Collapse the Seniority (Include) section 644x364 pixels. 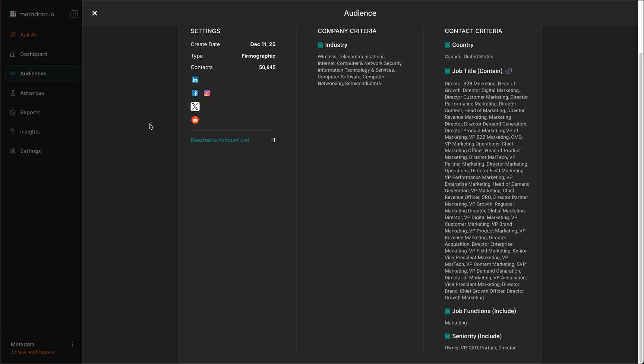[447, 336]
